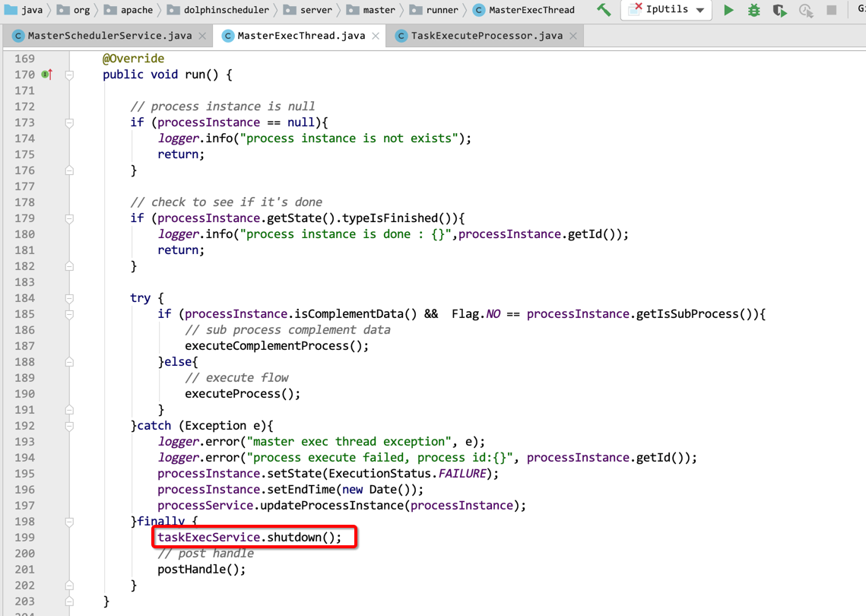The image size is (866, 616).
Task: Click the override gutter icon at line 170
Action: pyautogui.click(x=47, y=74)
